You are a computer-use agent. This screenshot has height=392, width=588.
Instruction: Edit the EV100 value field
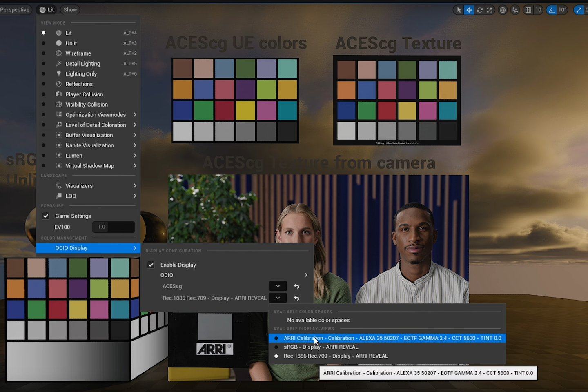tap(114, 227)
